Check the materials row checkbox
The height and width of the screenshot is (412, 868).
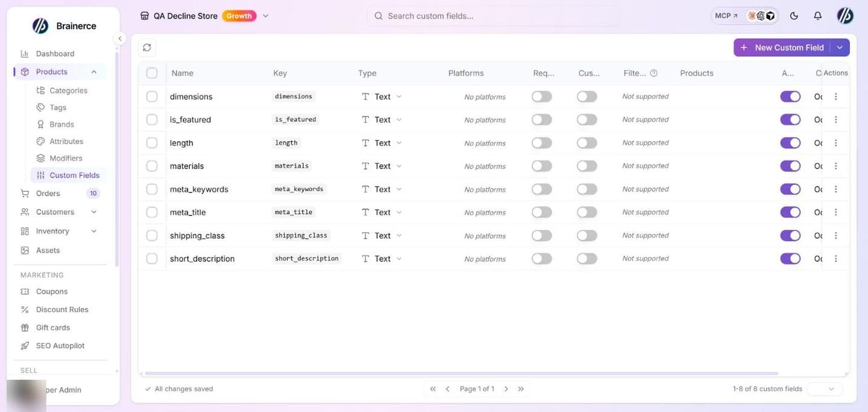(152, 166)
